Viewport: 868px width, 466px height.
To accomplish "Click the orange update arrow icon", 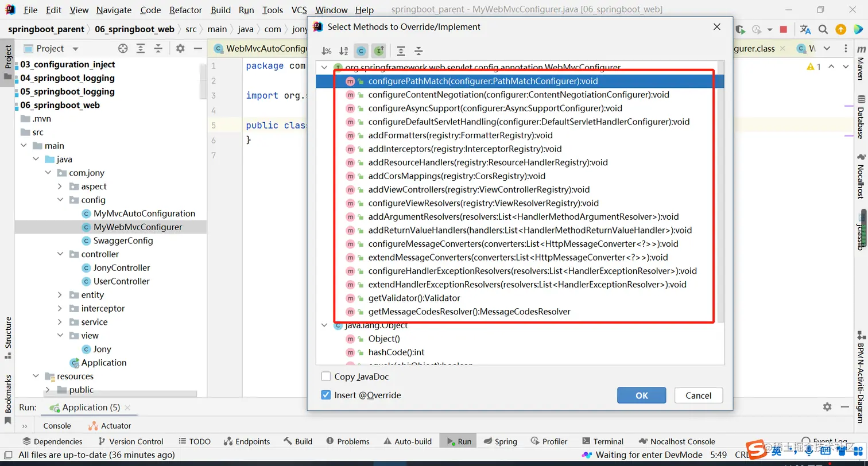I will point(841,29).
